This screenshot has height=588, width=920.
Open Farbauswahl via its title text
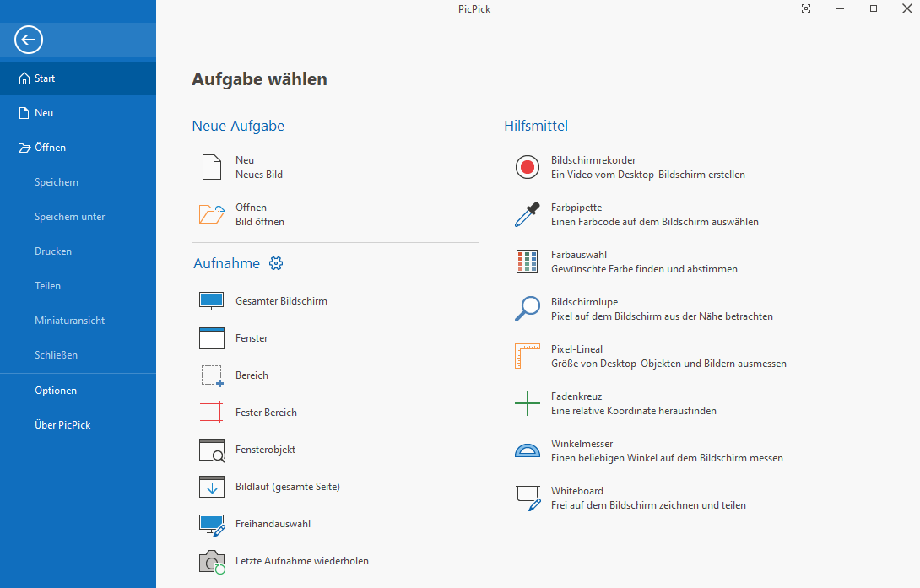tap(578, 255)
